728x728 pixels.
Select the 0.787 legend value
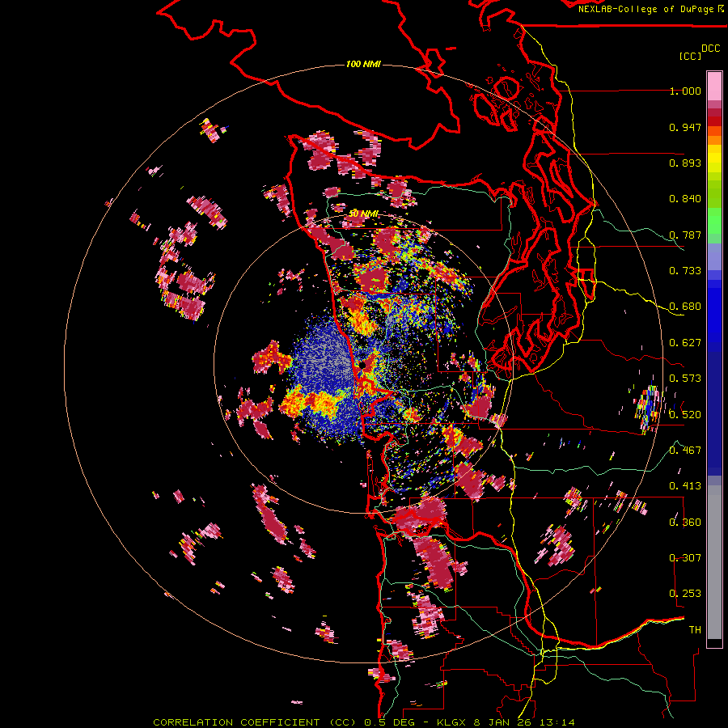(685, 235)
